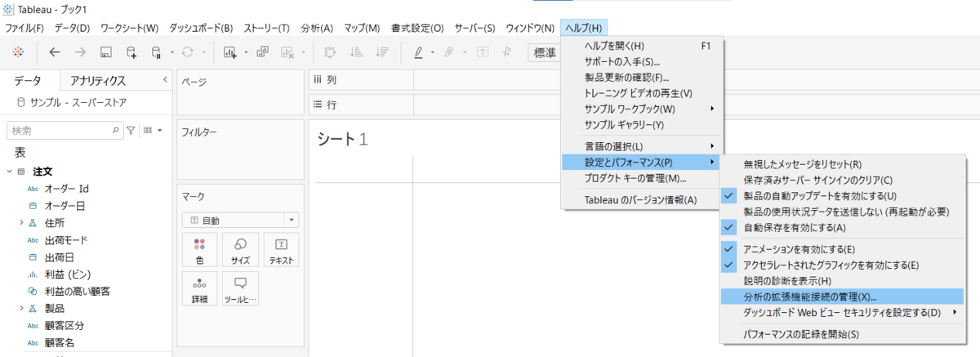Screen dimensions: 980x357
Task: Click the Undo back arrow in toolbar
Action: pyautogui.click(x=55, y=52)
